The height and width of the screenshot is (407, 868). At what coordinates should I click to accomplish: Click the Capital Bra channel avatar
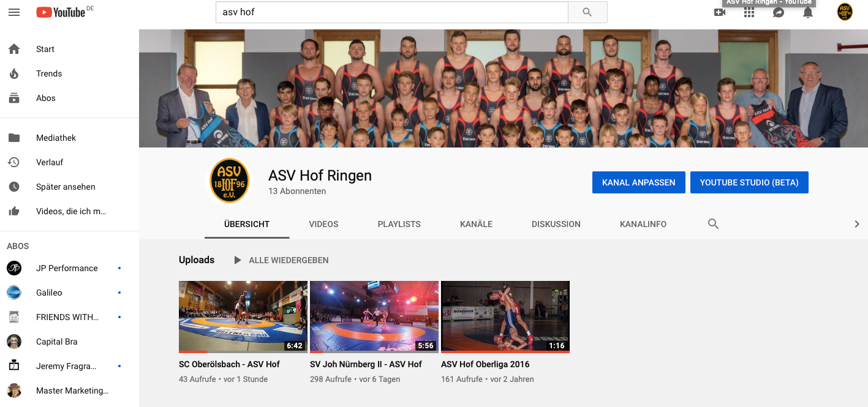pos(13,342)
